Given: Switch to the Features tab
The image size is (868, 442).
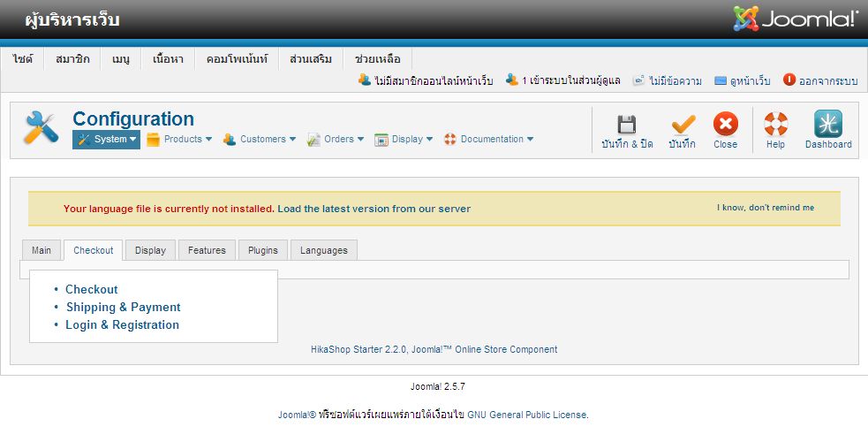Looking at the screenshot, I should pos(207,250).
